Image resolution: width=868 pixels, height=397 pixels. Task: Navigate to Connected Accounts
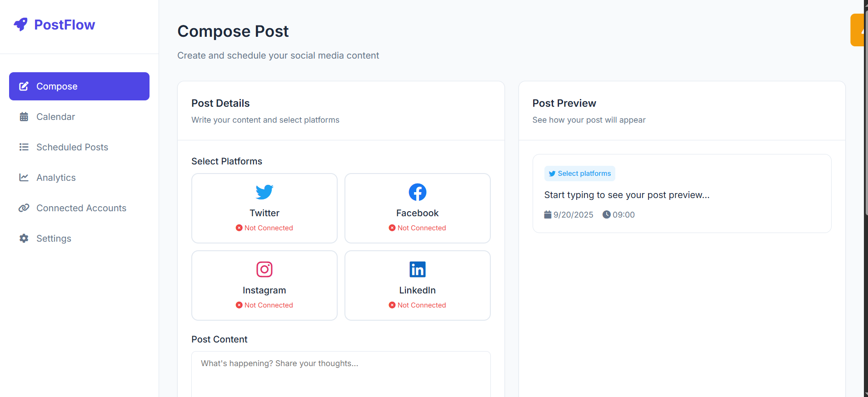point(79,208)
